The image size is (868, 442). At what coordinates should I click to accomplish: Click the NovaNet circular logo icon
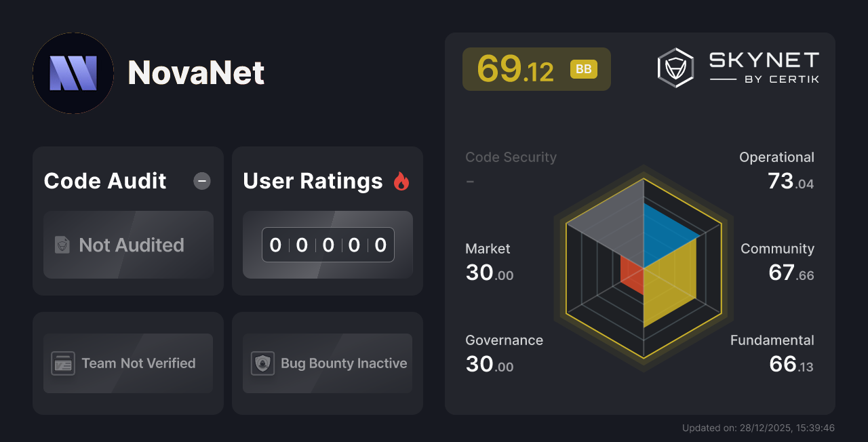pyautogui.click(x=73, y=73)
